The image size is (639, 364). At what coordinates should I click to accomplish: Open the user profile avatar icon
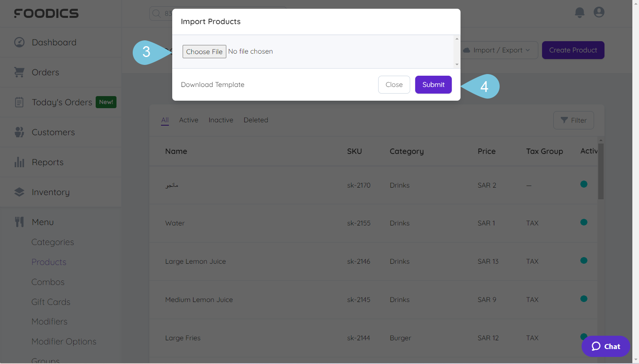(599, 12)
